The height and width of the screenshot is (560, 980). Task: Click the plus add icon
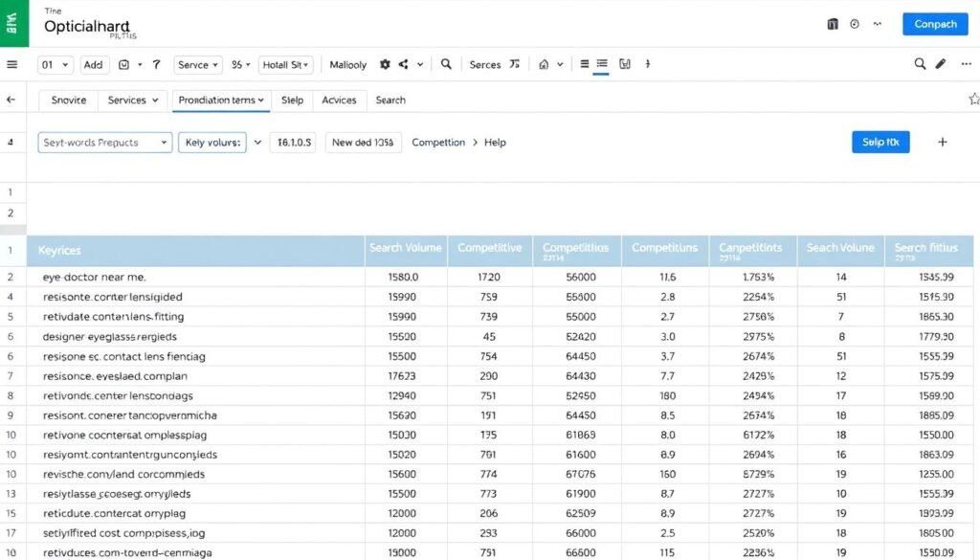(943, 142)
